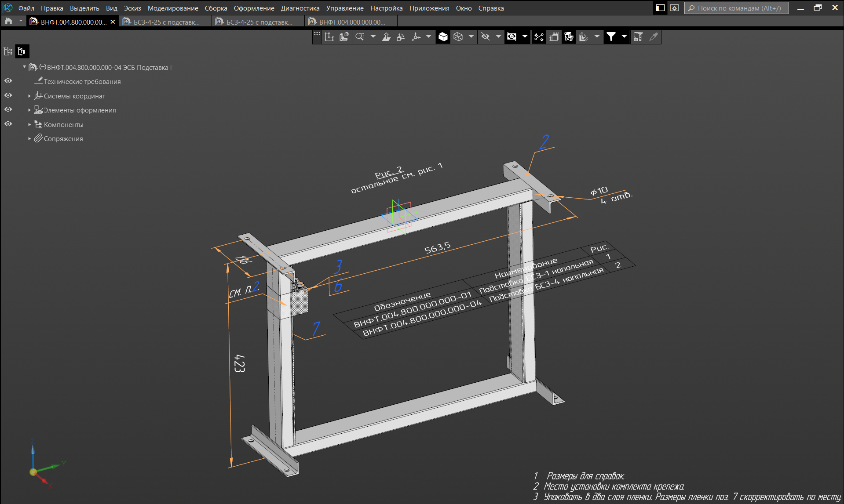Click the funnel filter icon
This screenshot has width=844, height=504.
pos(611,37)
